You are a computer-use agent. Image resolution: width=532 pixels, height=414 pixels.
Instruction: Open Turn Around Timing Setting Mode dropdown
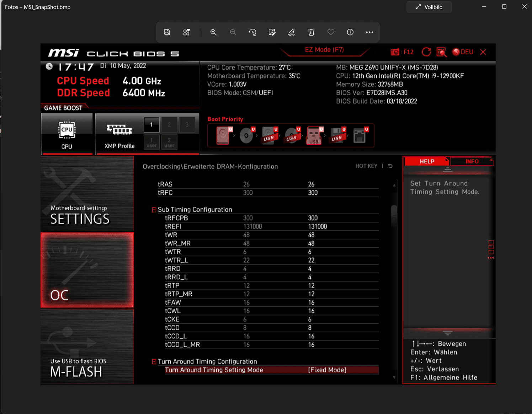click(x=327, y=370)
